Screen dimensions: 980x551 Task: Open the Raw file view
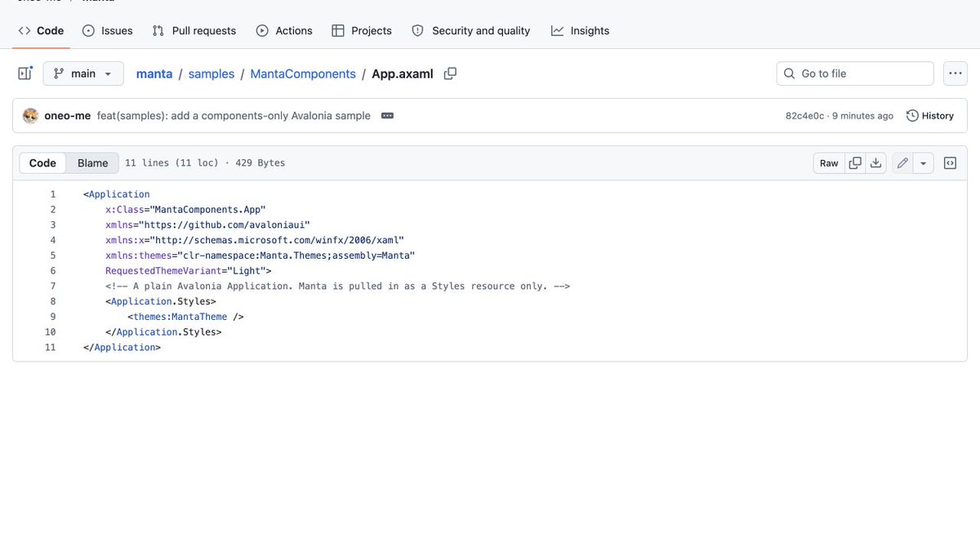(829, 163)
